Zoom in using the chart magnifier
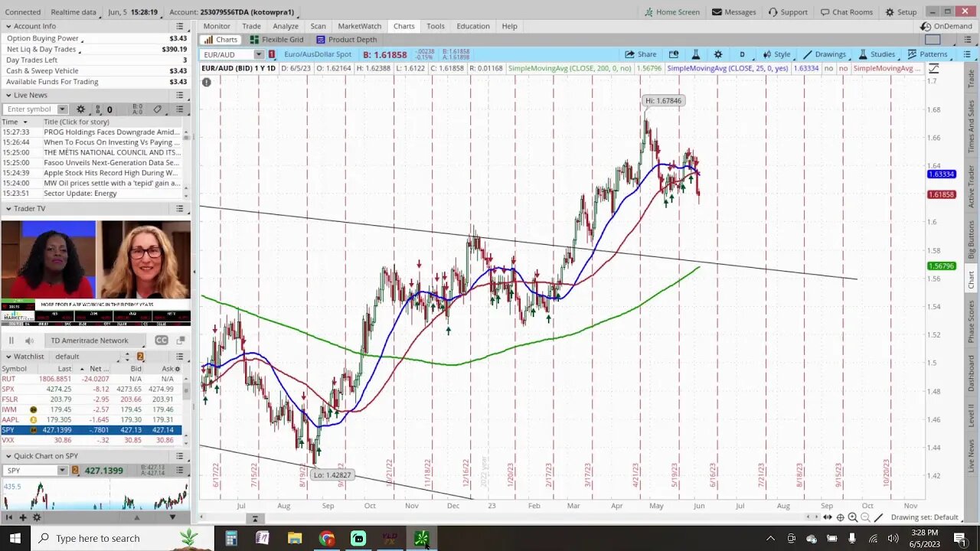Viewport: 980px width, 551px height. coord(853,518)
